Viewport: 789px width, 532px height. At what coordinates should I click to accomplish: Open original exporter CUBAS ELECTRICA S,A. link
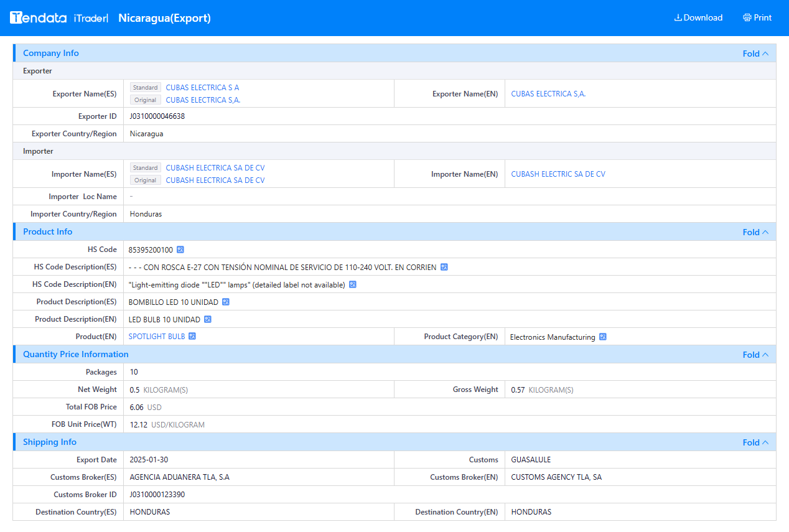pos(203,100)
